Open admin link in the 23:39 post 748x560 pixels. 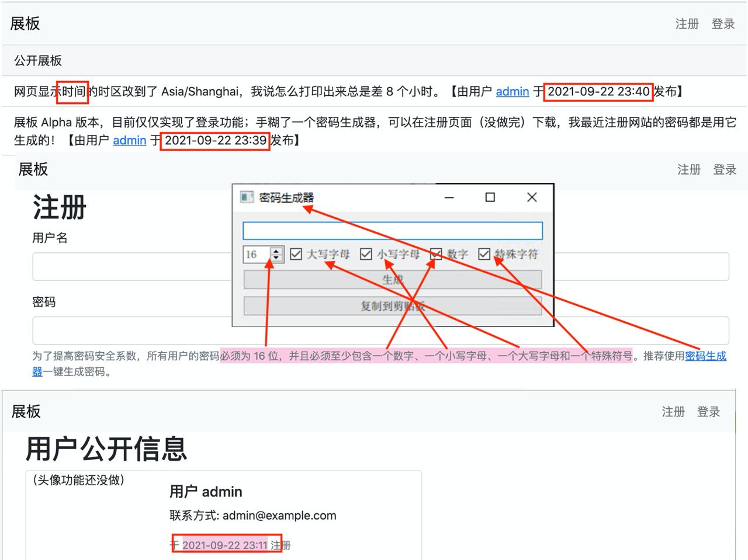tap(129, 140)
